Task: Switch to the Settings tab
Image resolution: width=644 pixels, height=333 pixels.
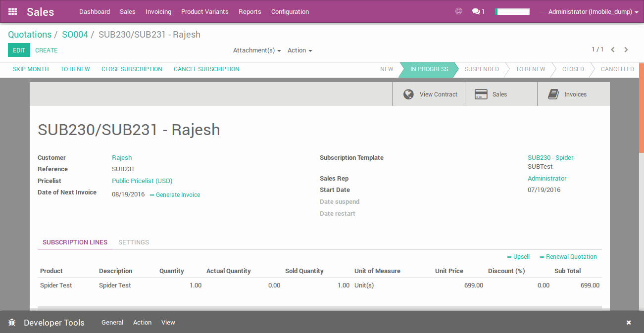Action: pos(134,242)
